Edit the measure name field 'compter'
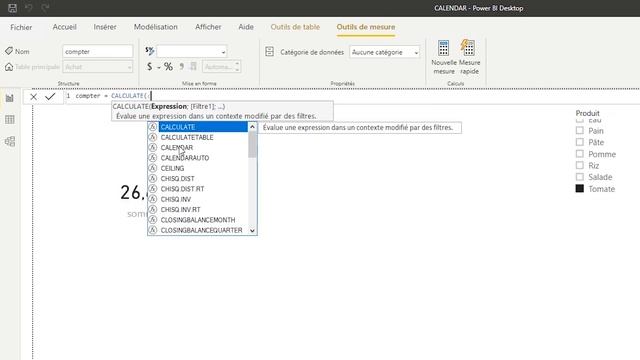640x360 pixels. coord(98,51)
